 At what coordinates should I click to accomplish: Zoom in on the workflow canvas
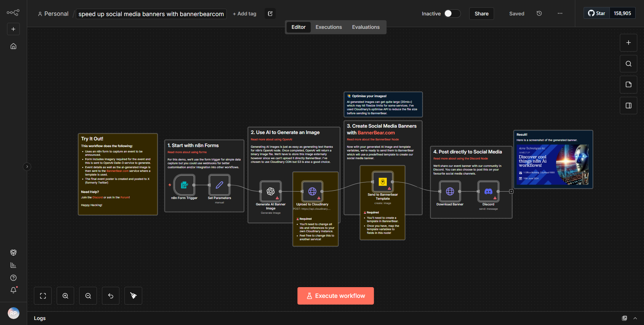coord(65,296)
